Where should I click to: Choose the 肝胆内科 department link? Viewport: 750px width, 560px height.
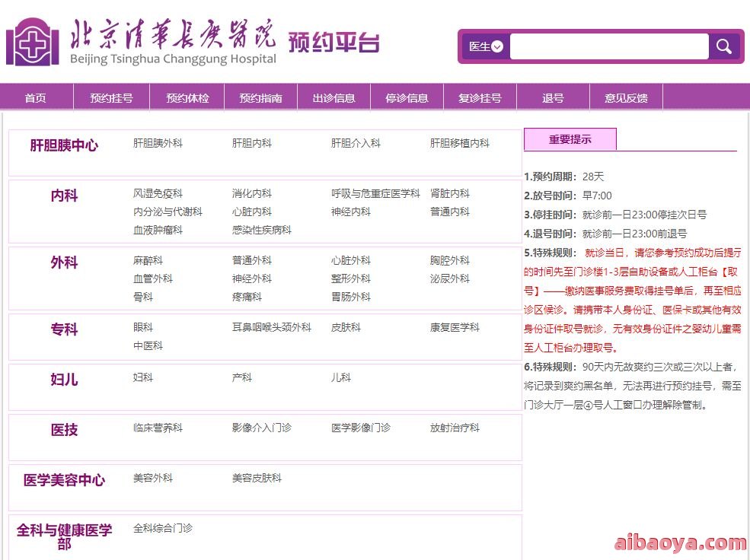pyautogui.click(x=251, y=143)
